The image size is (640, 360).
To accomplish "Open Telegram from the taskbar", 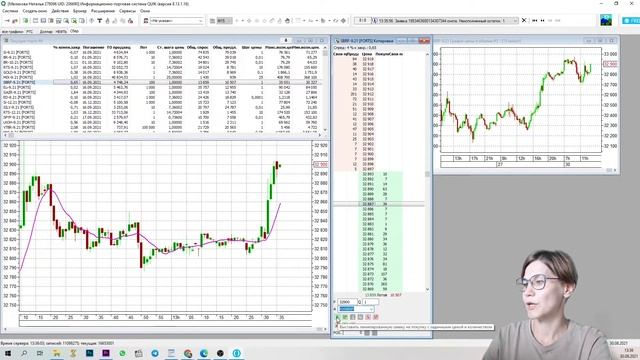I will (155, 353).
